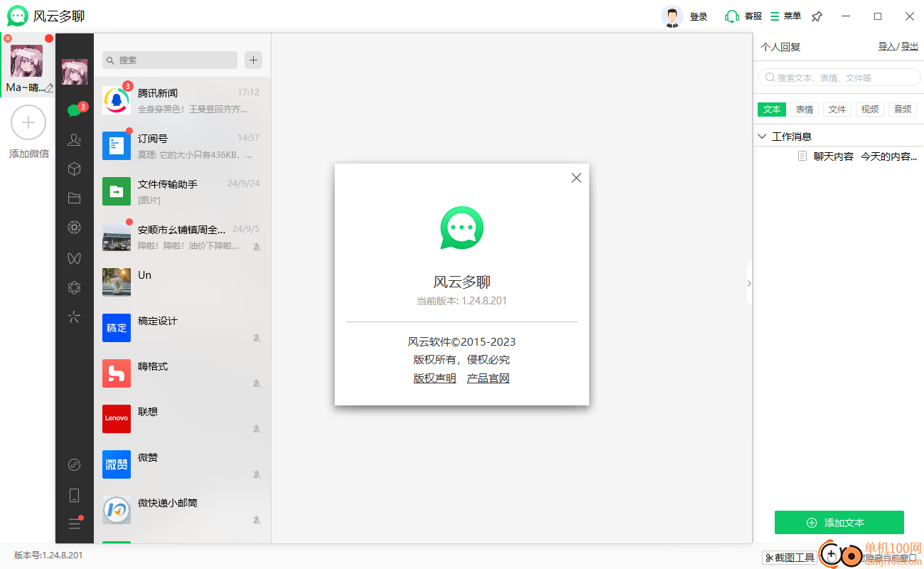Open the 版权声明 link
This screenshot has width=924, height=569.
(x=435, y=378)
